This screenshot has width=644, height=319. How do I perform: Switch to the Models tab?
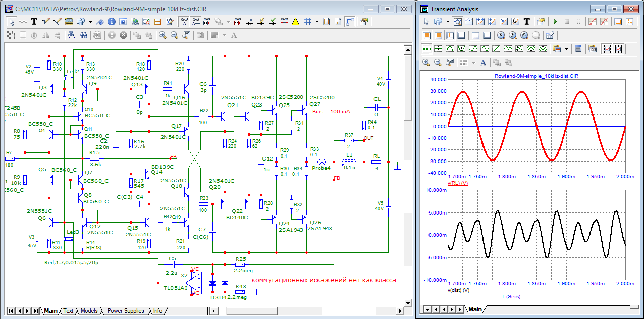pyautogui.click(x=89, y=311)
